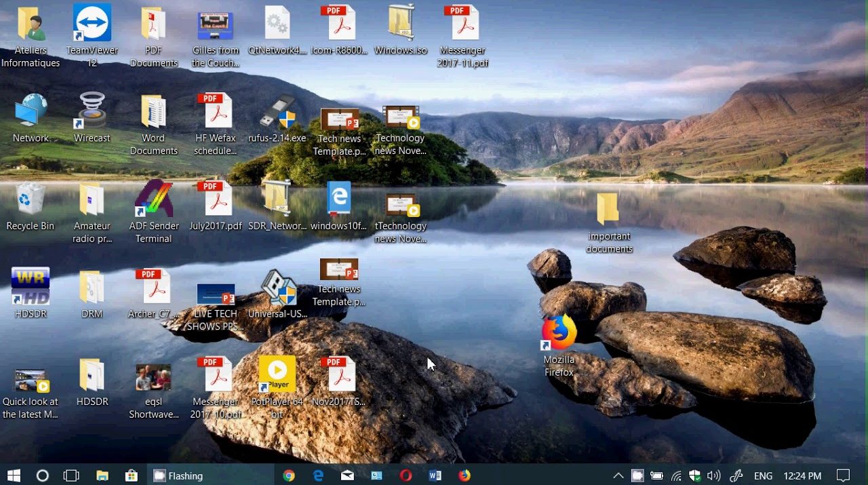Select the Wirecast desktop icon
Image resolution: width=868 pixels, height=485 pixels.
coord(92,111)
